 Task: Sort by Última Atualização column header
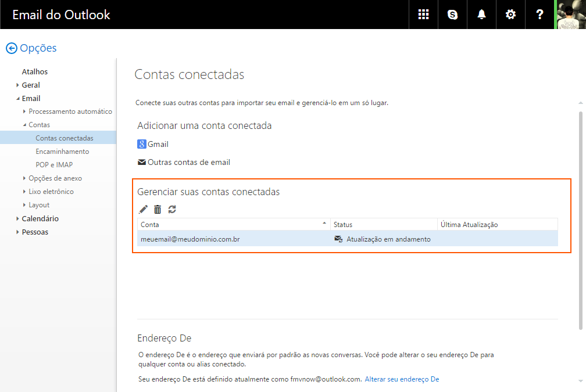(498, 224)
